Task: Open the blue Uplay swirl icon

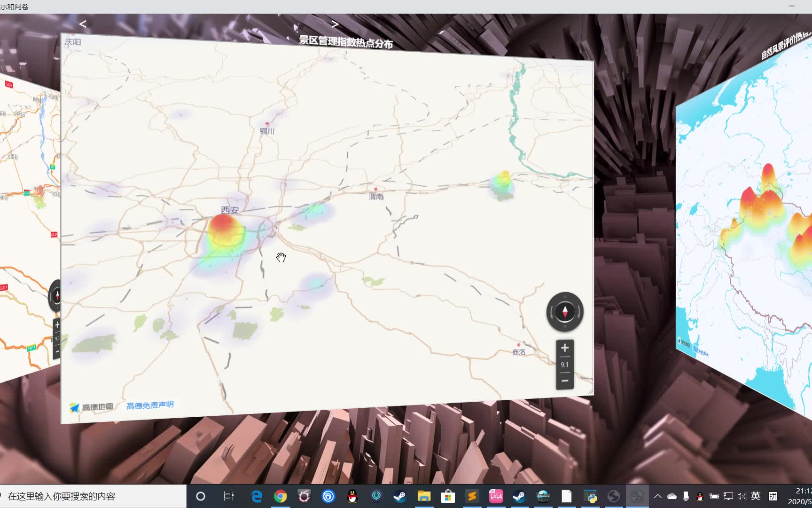Action: pyautogui.click(x=328, y=496)
